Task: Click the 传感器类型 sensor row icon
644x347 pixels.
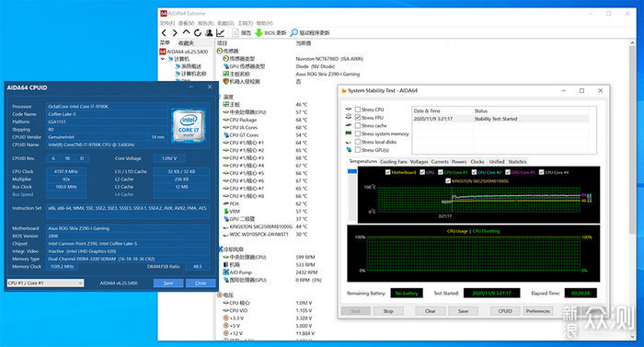Action: (226, 59)
